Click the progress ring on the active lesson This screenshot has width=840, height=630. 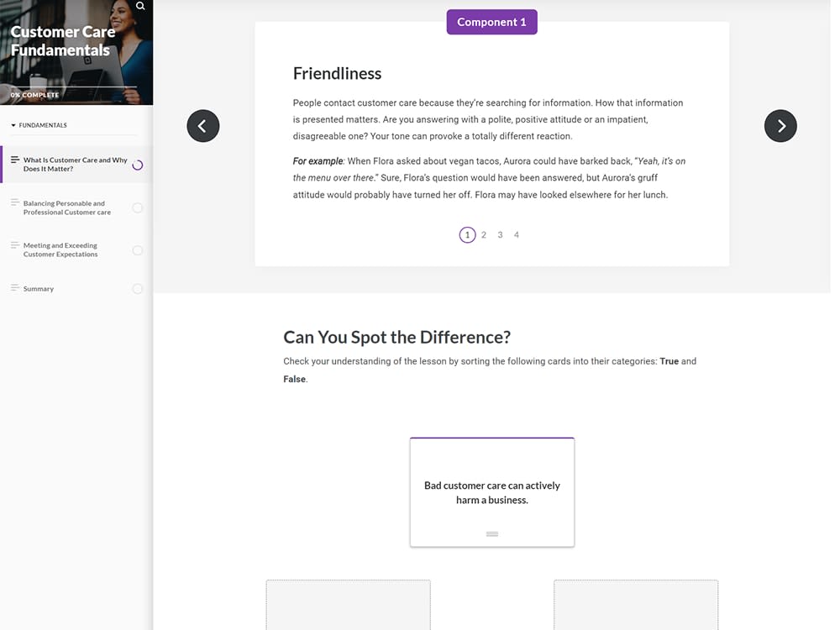click(138, 165)
